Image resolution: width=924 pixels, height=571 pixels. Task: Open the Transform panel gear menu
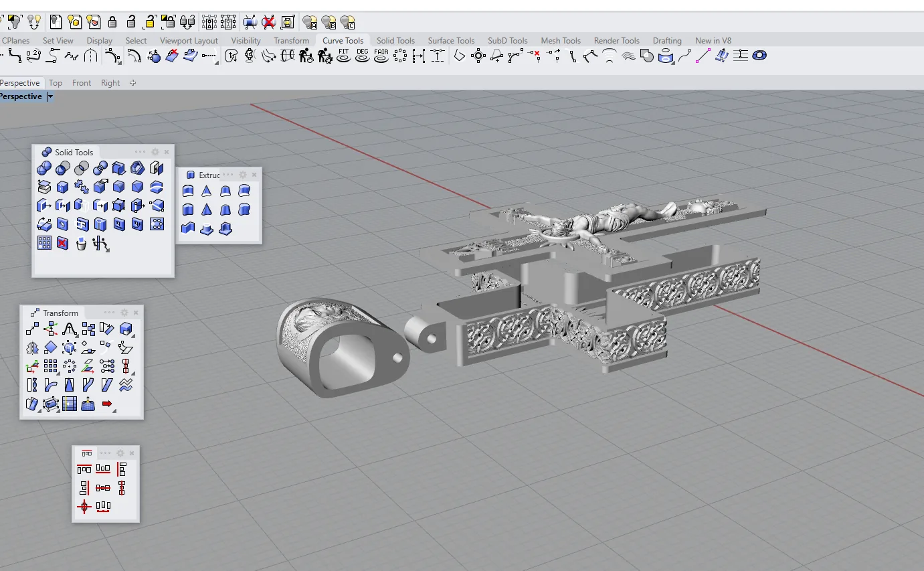click(124, 313)
